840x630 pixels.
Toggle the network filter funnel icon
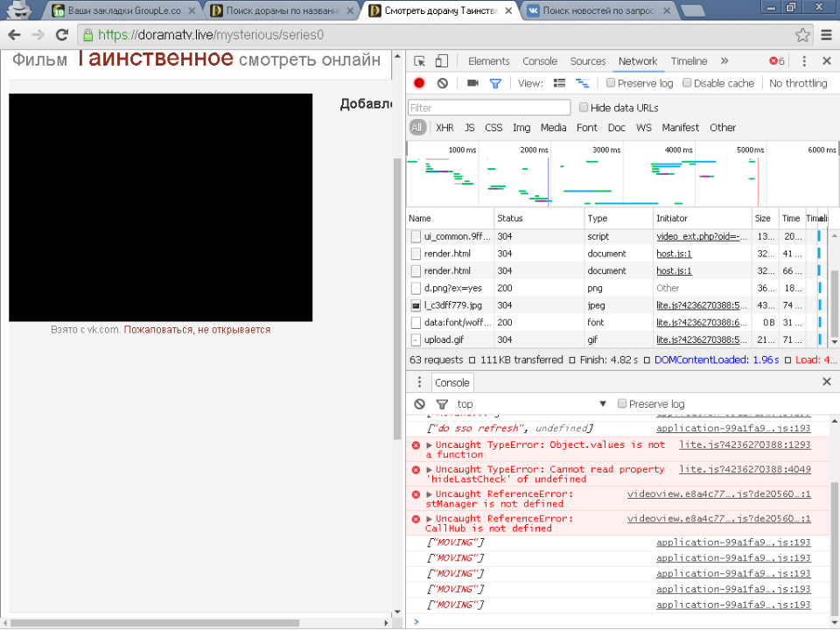[x=495, y=83]
